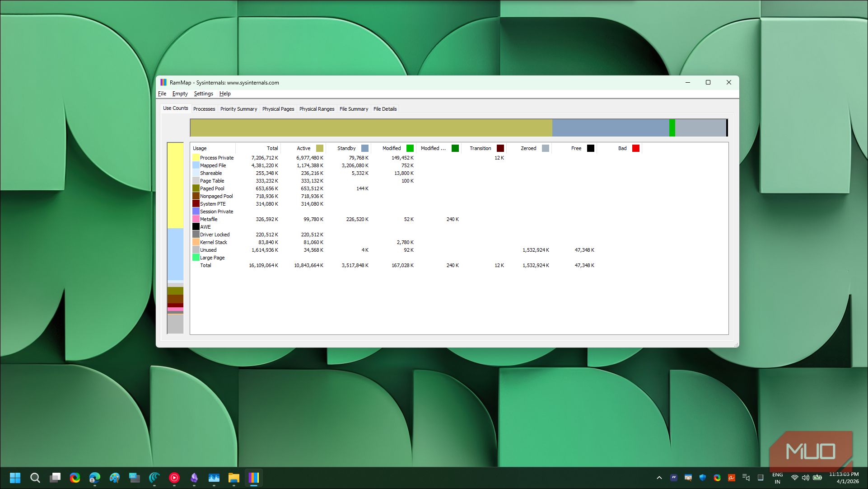Select the Driver Locked row label
Viewport: 868px width, 489px height.
pos(215,235)
